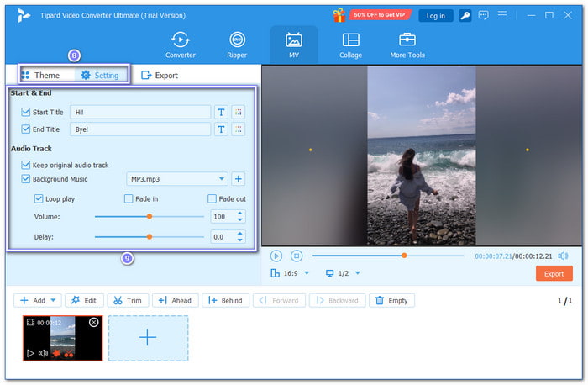Click the Tipard app logo

tap(24, 15)
